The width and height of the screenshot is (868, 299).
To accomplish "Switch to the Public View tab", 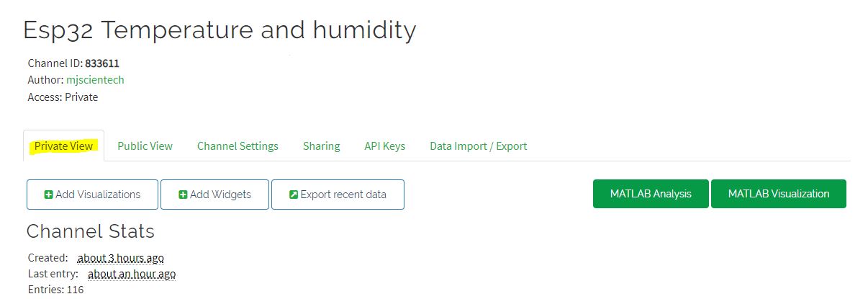I will tap(145, 146).
